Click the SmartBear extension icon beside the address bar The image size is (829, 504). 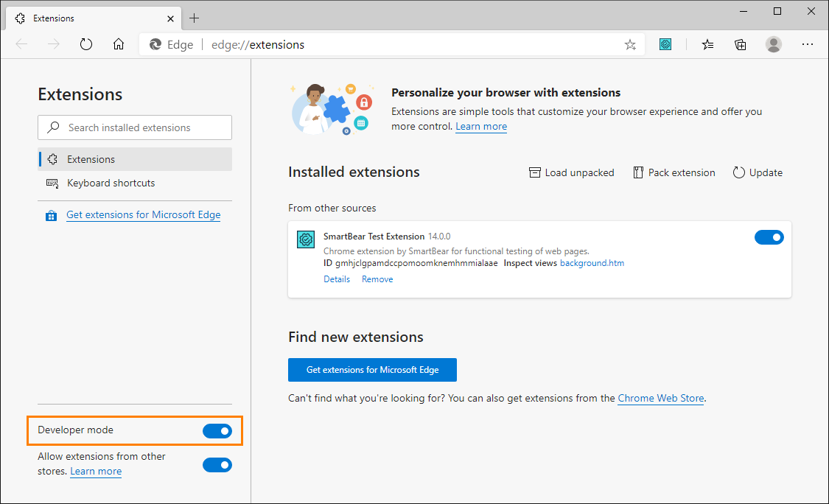pos(665,44)
